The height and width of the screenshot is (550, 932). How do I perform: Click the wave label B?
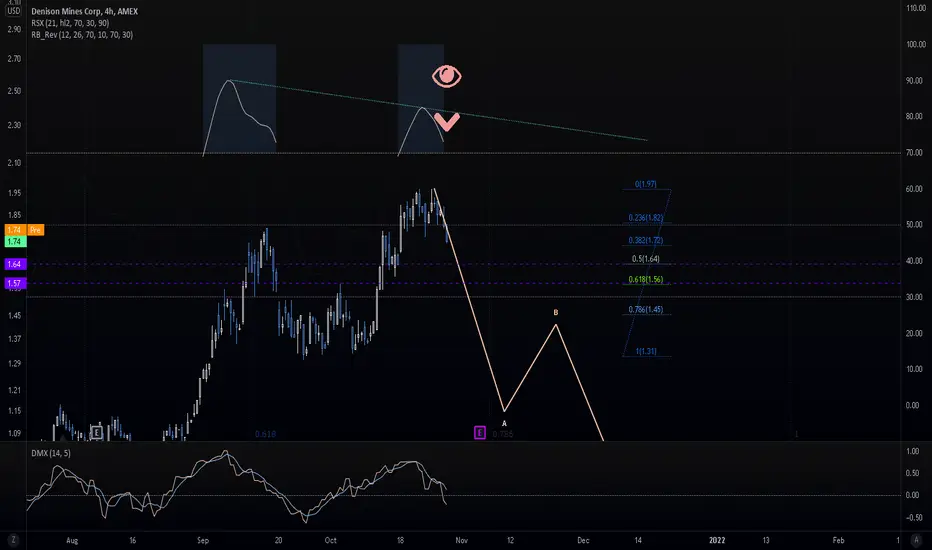pyautogui.click(x=556, y=312)
